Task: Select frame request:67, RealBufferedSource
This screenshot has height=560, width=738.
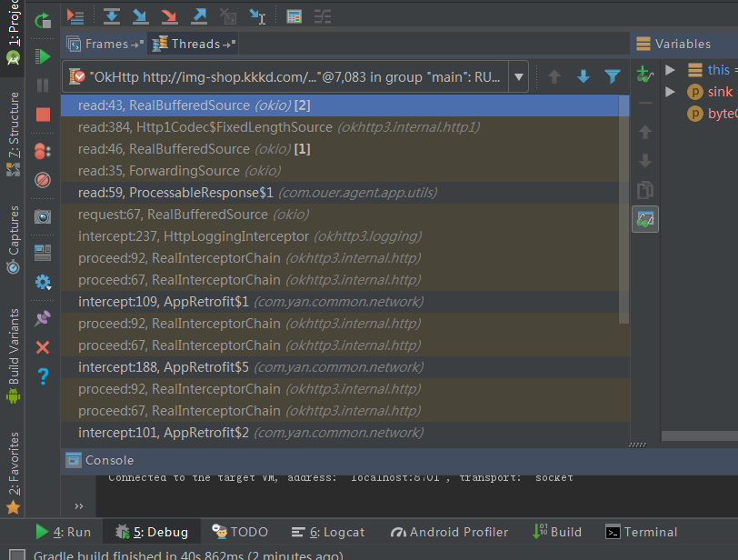Action: click(340, 215)
